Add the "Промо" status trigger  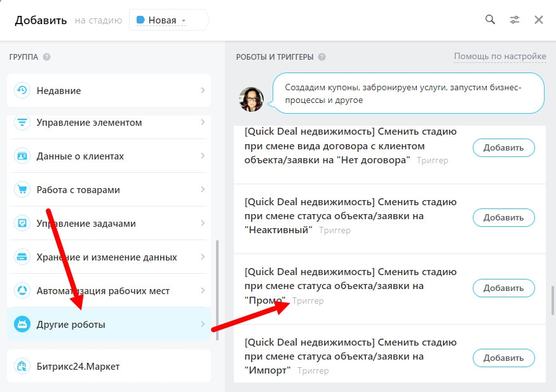click(x=503, y=288)
